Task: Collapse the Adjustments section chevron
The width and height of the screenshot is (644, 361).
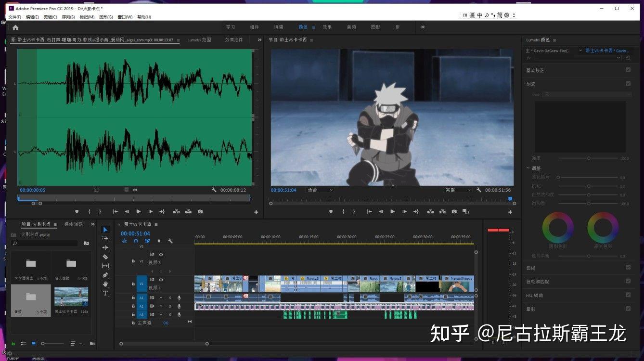Action: click(x=528, y=168)
